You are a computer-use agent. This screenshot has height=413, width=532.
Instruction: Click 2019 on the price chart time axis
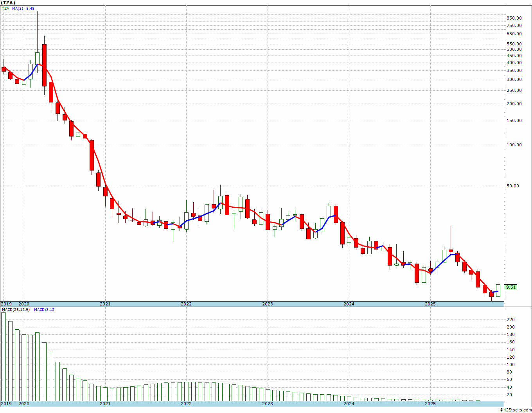6,304
